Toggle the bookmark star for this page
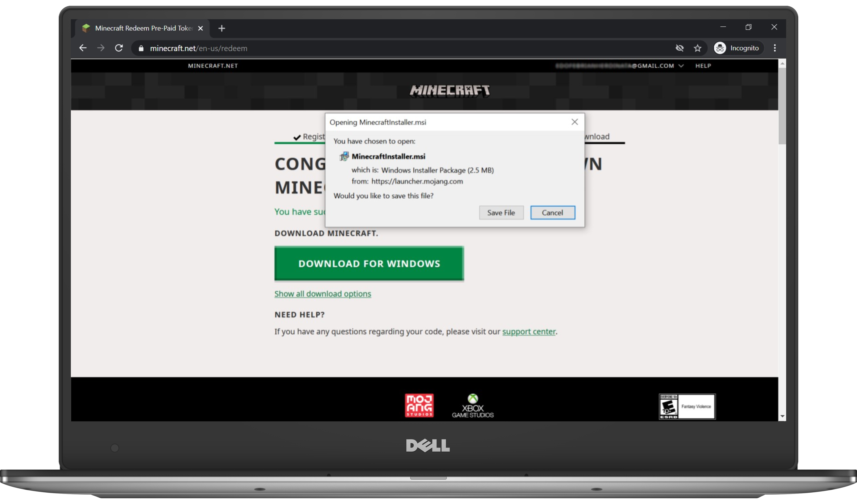Image resolution: width=857 pixels, height=504 pixels. pos(697,48)
